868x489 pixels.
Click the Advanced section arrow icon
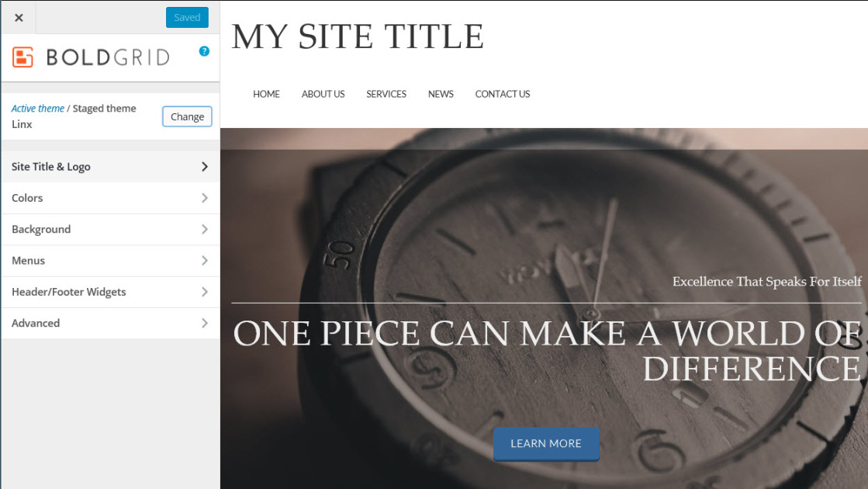(x=205, y=323)
